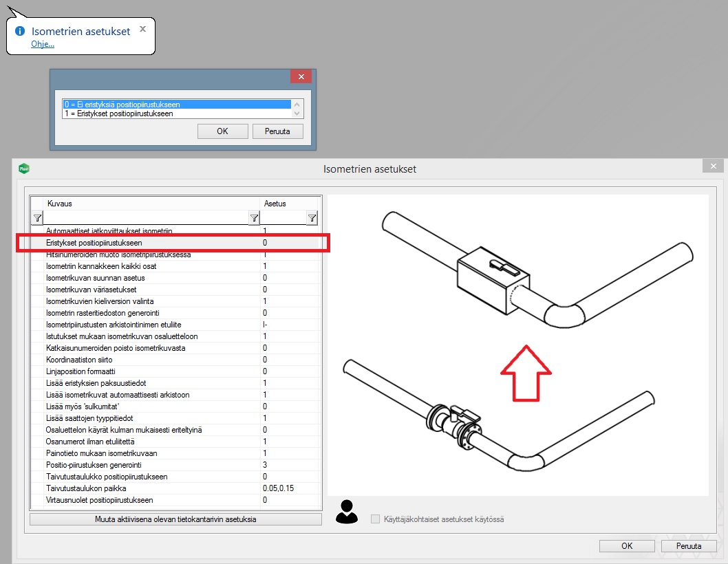The image size is (728, 564).
Task: Open the Asetus column filter dropdown icon
Action: click(x=312, y=218)
